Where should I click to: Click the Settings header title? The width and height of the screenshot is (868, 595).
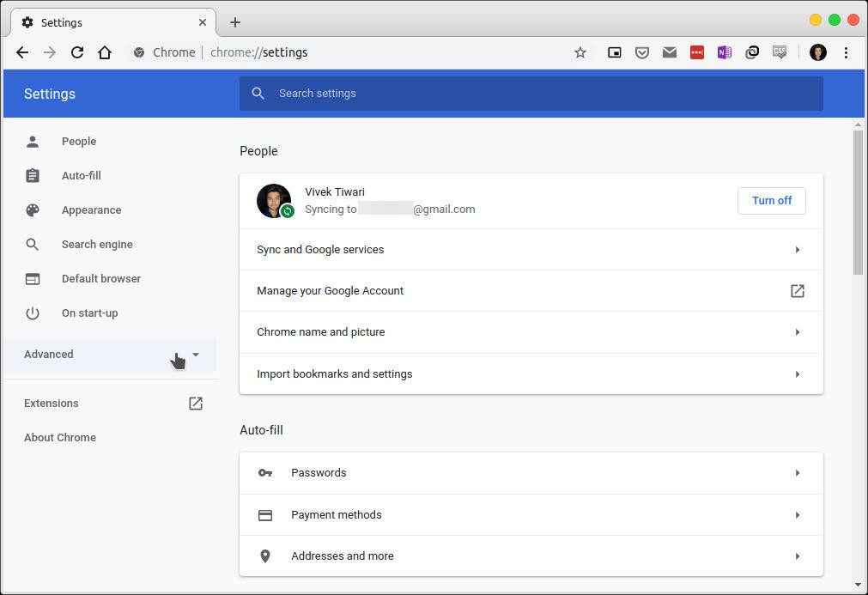(50, 94)
